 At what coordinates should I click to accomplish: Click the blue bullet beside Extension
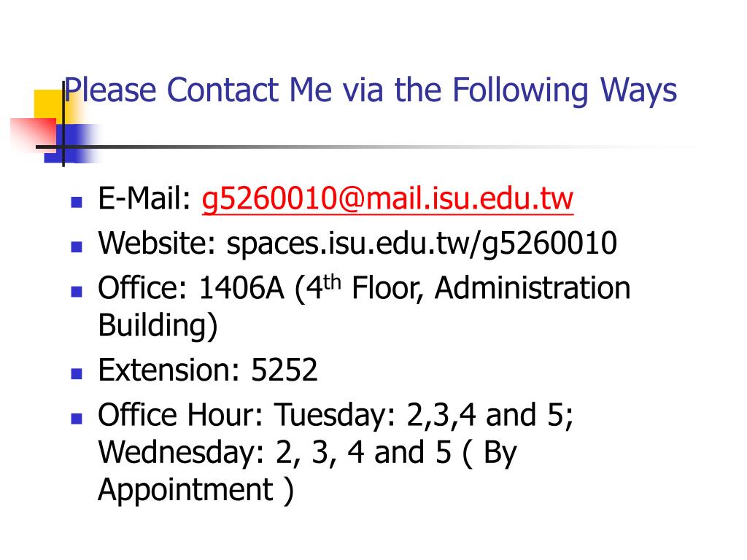click(x=76, y=373)
